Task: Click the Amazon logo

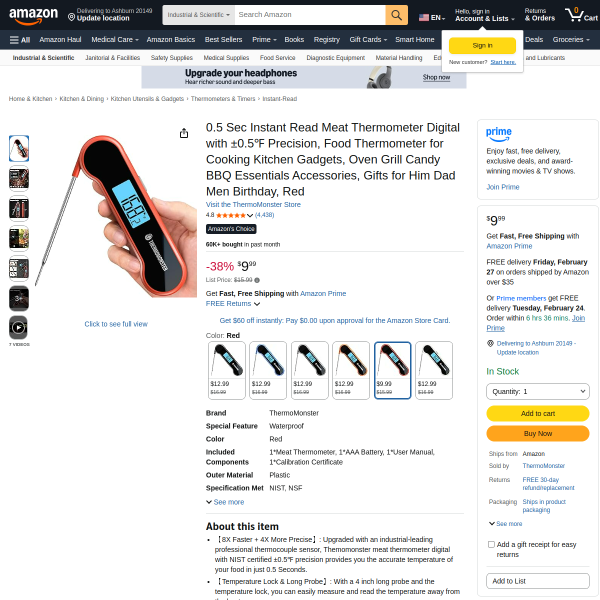Action: pos(33,16)
